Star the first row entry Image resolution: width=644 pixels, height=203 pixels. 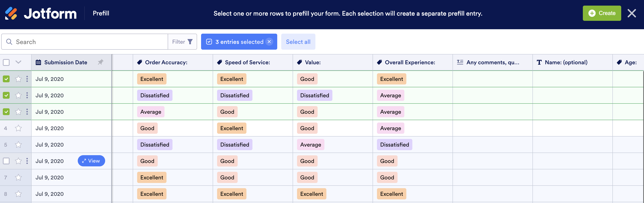(x=18, y=79)
